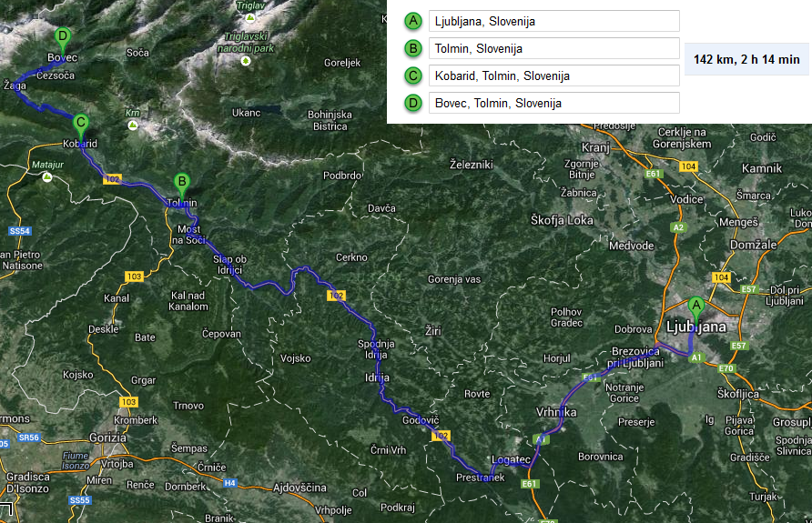Viewport: 812px width, 523px height.
Task: Focus the Ljubljana, Slovenija start field
Action: (x=555, y=21)
